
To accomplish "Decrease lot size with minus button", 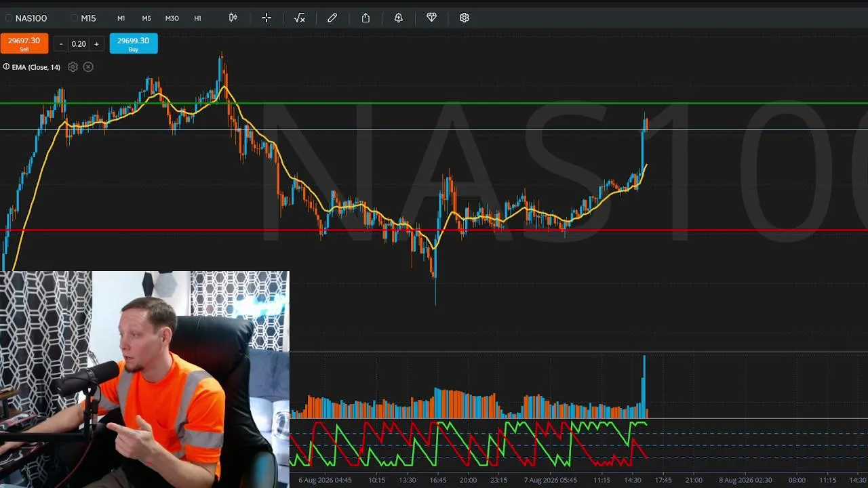I will pos(61,44).
